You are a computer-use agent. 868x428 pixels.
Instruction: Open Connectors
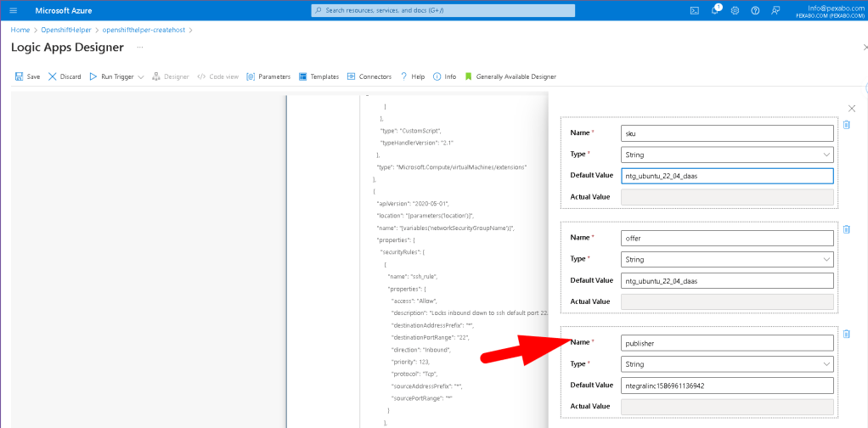pos(369,76)
